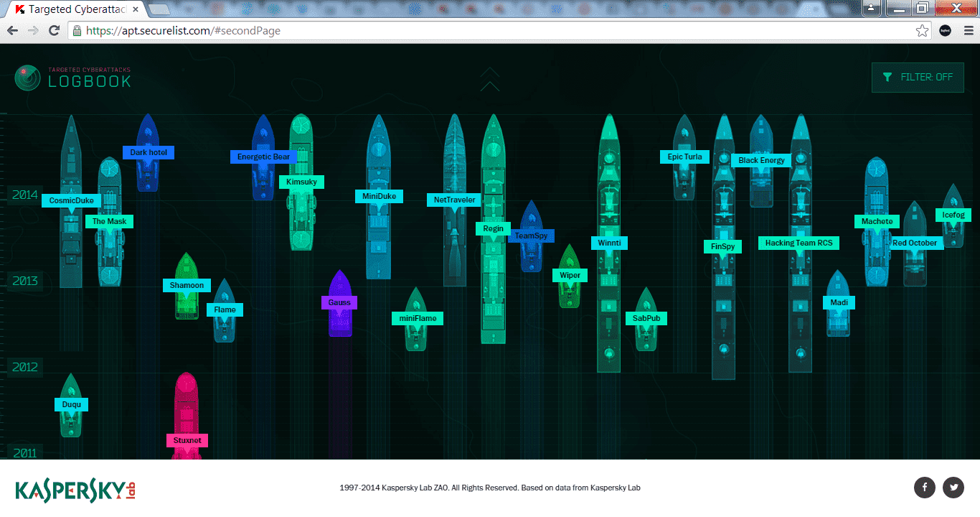Select the Wiper label
This screenshot has width=980, height=517.
tap(570, 275)
